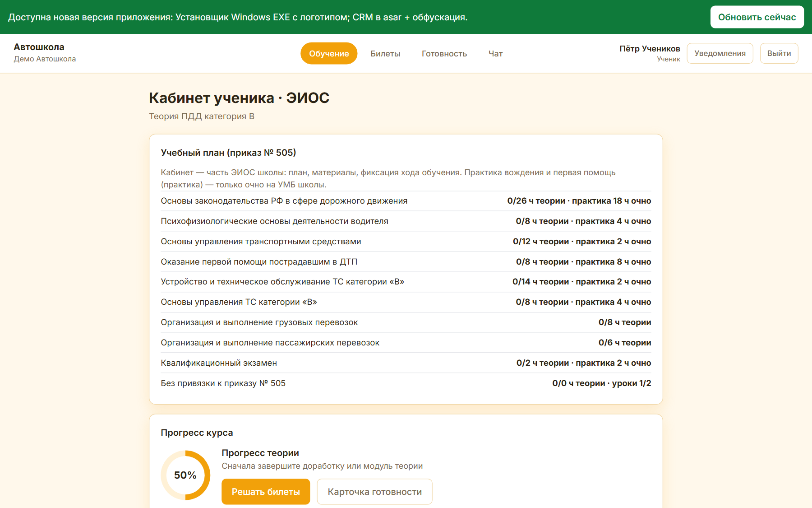812x508 pixels.
Task: Open 'Карточка готовности'
Action: pos(374,492)
